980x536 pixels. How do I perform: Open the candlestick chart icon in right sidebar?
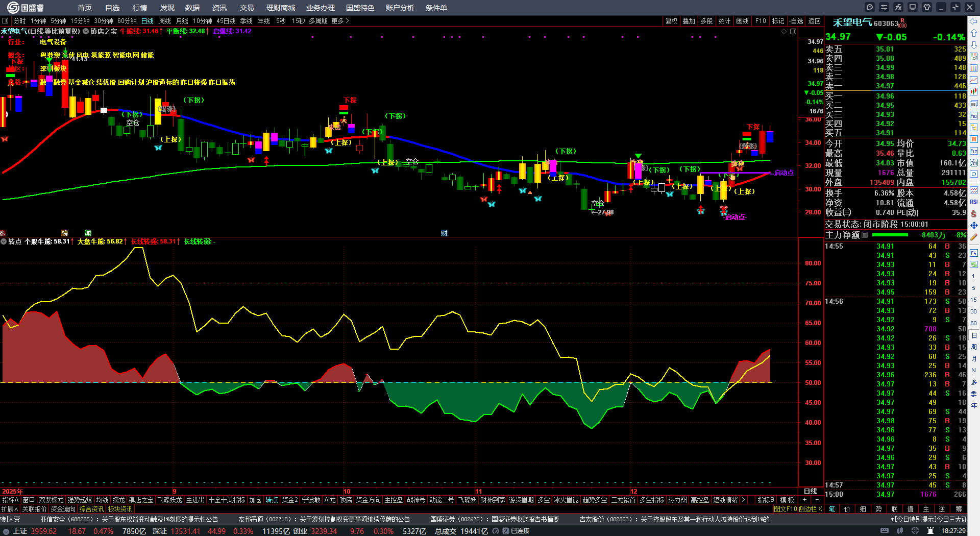point(974,92)
